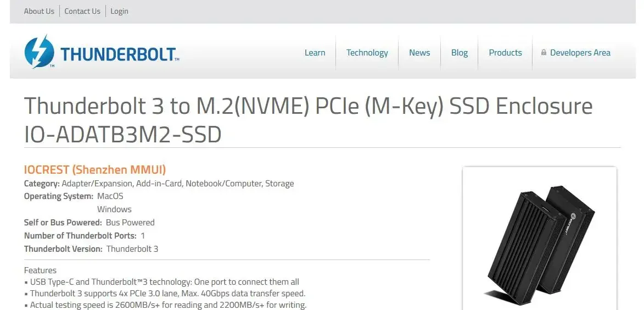
Task: Open the Developers Area link
Action: click(580, 53)
